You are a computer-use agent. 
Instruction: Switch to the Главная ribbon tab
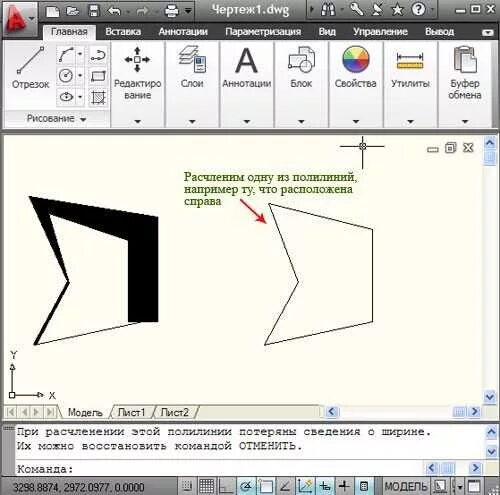click(x=69, y=32)
